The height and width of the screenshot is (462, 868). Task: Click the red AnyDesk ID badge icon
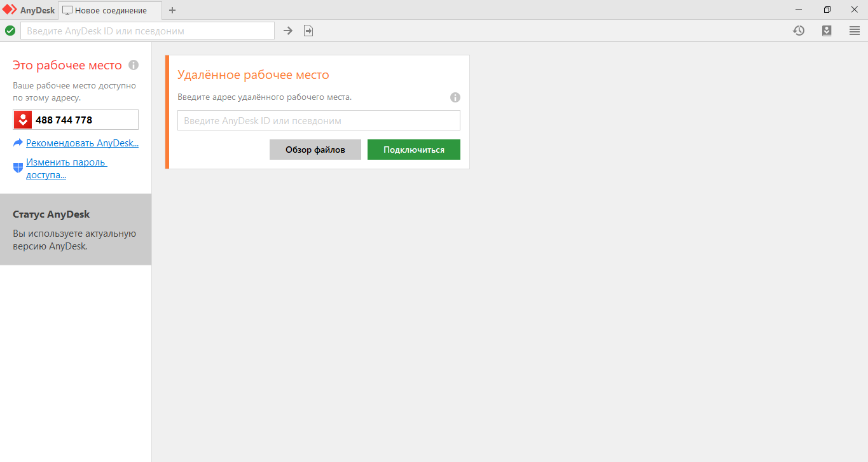pos(23,120)
